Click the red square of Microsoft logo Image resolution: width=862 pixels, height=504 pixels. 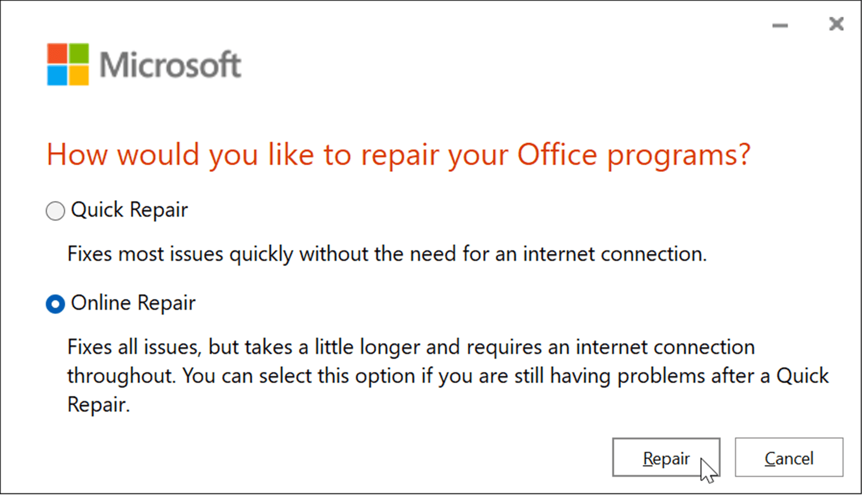point(57,53)
